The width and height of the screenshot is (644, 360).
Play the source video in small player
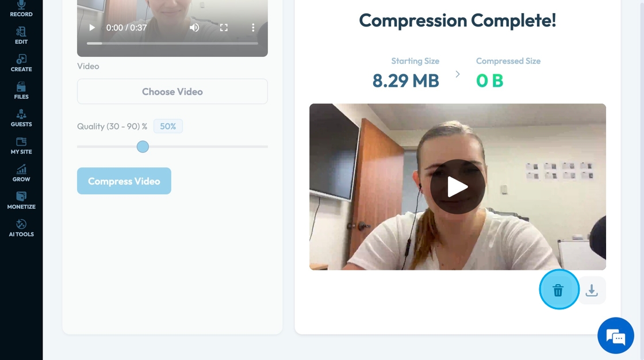(92, 28)
